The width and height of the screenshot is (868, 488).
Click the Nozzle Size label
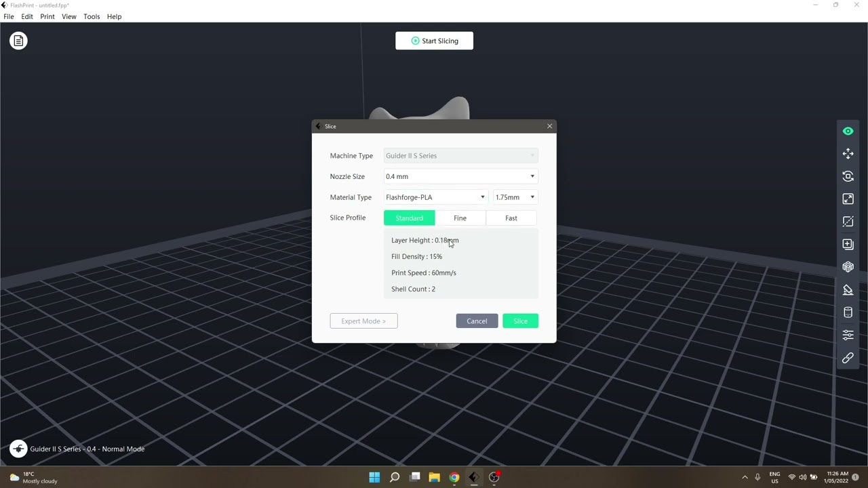tap(347, 177)
